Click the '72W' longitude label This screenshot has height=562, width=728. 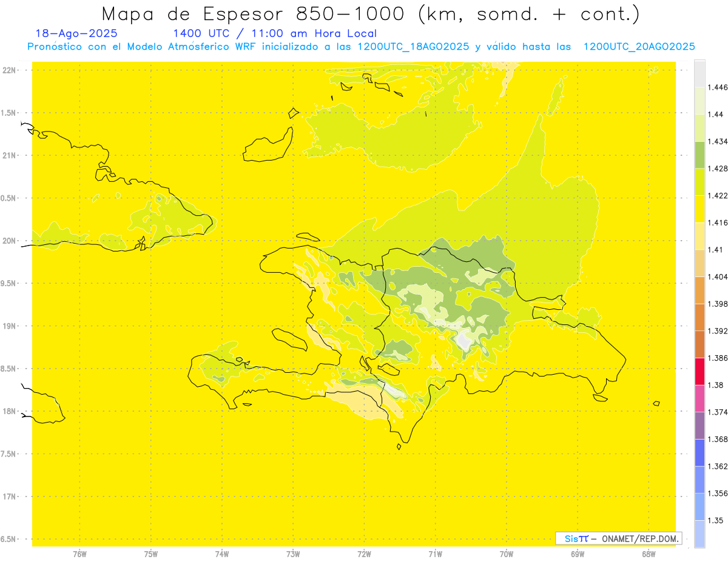pyautogui.click(x=364, y=554)
